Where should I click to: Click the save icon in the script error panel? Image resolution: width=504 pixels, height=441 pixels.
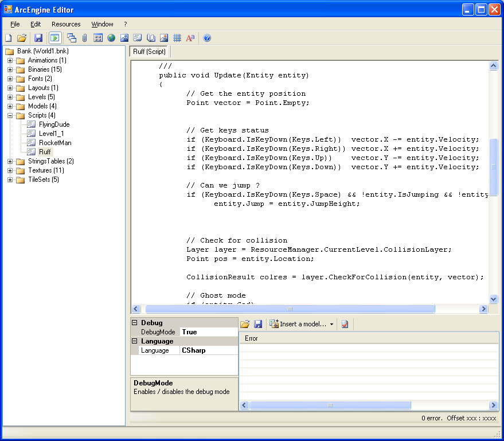(258, 324)
